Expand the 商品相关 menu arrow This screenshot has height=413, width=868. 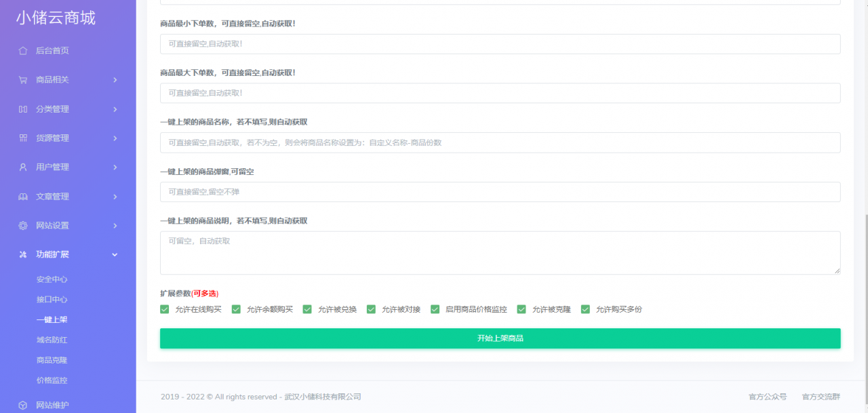pos(115,79)
